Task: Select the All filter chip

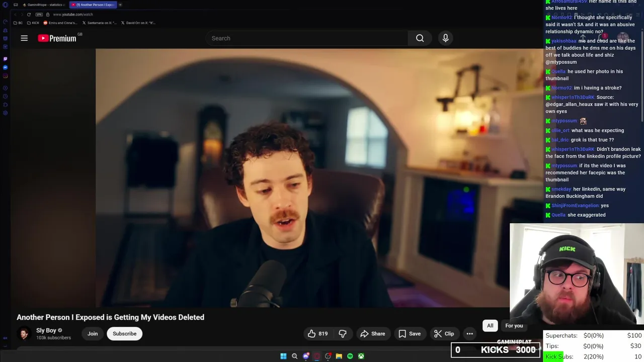Action: 490,325
